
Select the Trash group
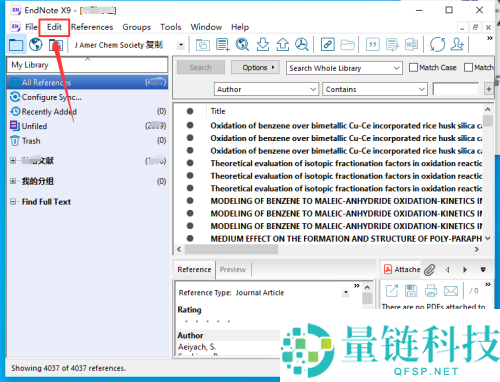(x=87, y=141)
